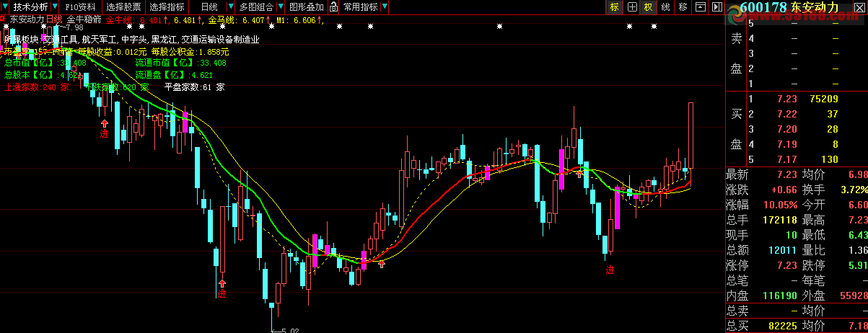Screen dimensions: 868x333
Task: Click the collapse panel window icon
Action: coord(699,6)
